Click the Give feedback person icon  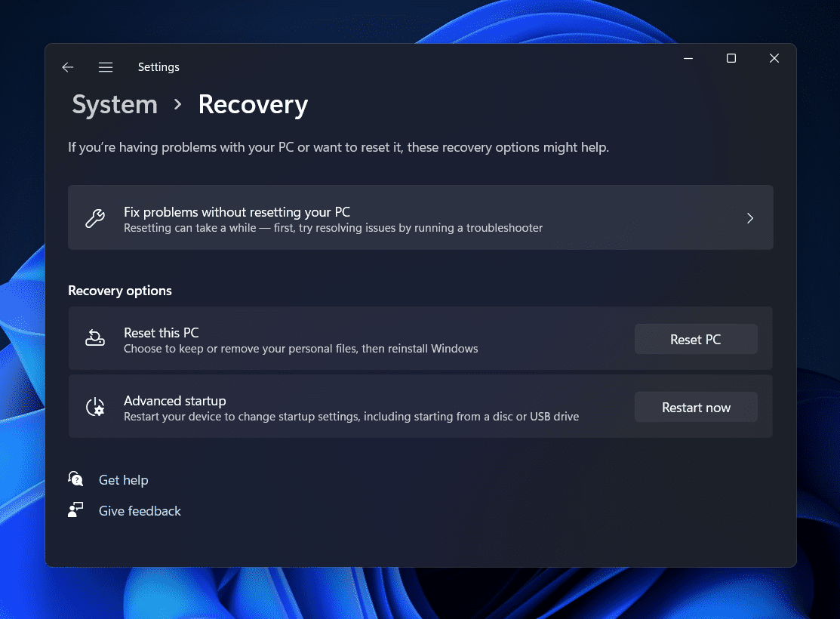click(75, 510)
